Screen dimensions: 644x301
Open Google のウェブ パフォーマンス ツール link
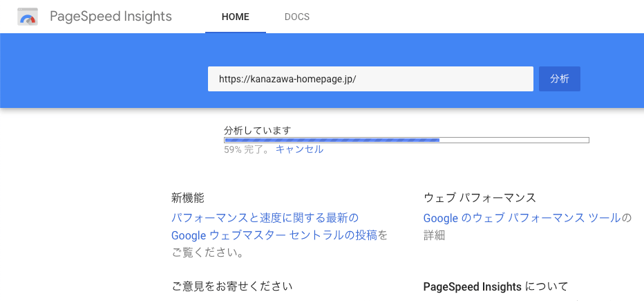click(522, 218)
